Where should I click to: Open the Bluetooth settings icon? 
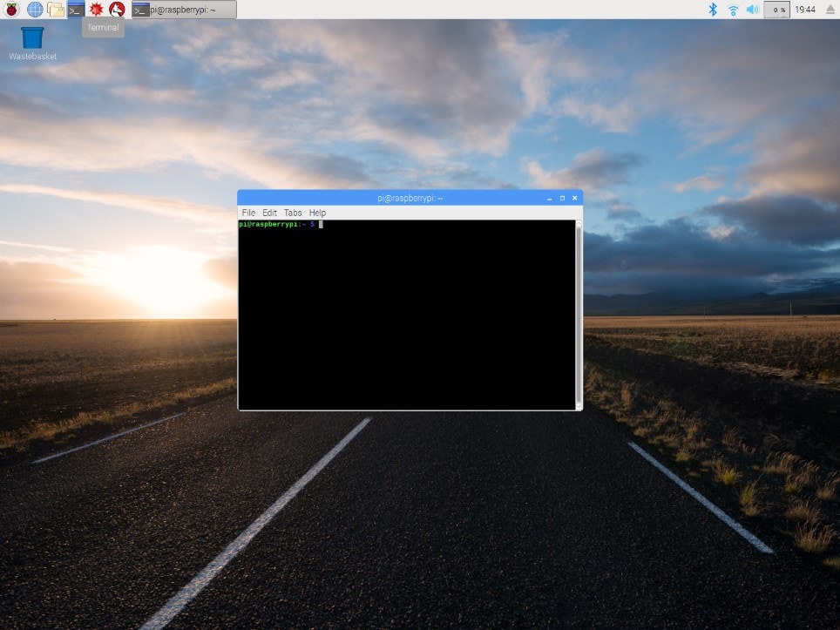[x=713, y=10]
